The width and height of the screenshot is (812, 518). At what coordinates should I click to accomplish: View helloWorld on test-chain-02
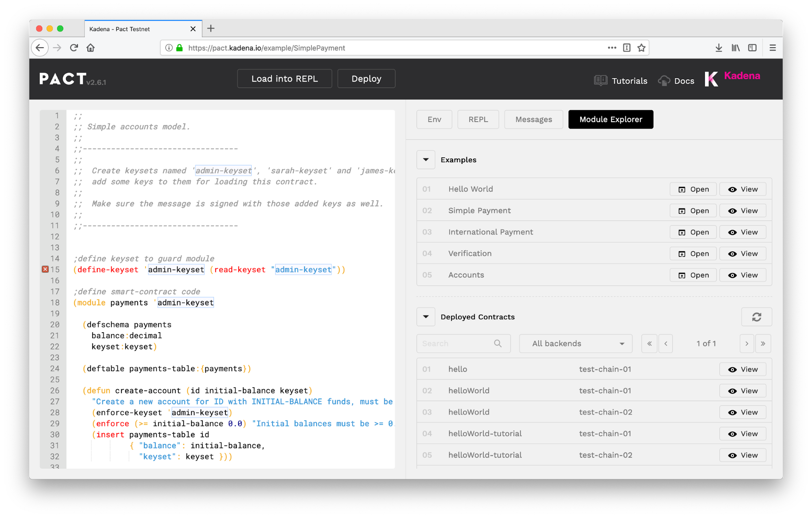tap(743, 412)
